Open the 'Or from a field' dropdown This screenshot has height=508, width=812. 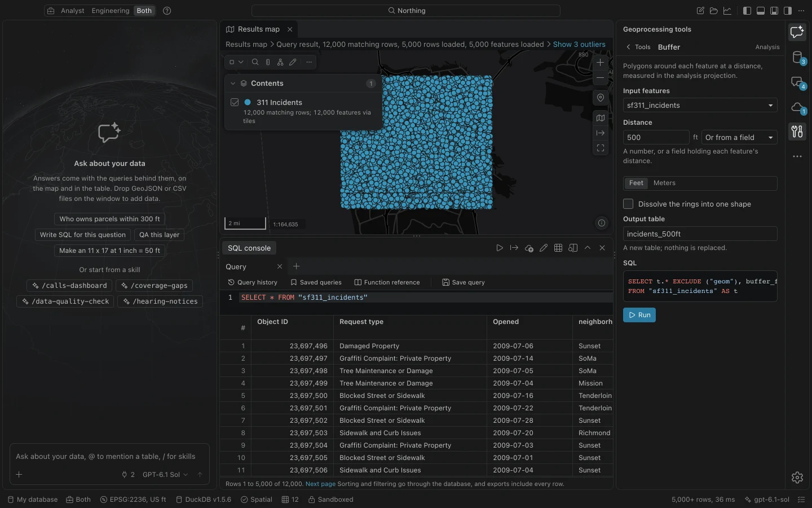[x=739, y=138]
